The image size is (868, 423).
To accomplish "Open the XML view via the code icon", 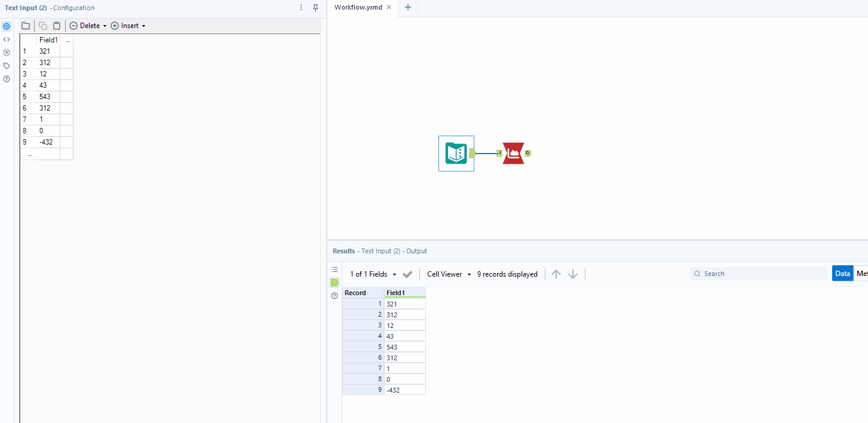I will [7, 39].
